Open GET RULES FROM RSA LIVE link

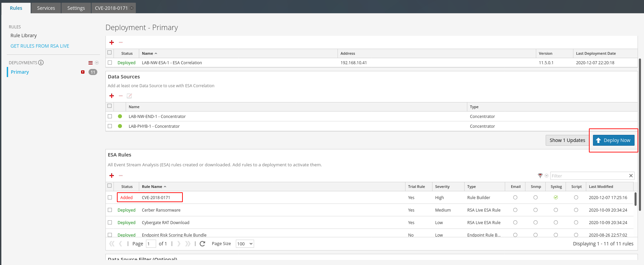click(x=40, y=46)
